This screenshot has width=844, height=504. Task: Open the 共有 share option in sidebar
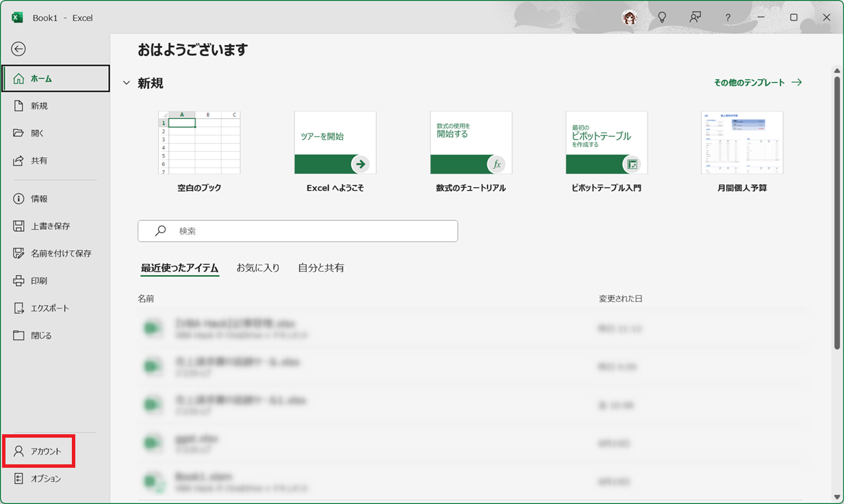pos(55,161)
